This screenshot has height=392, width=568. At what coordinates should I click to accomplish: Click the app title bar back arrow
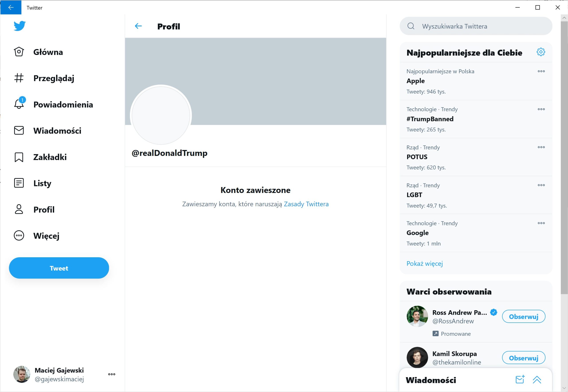(x=11, y=8)
